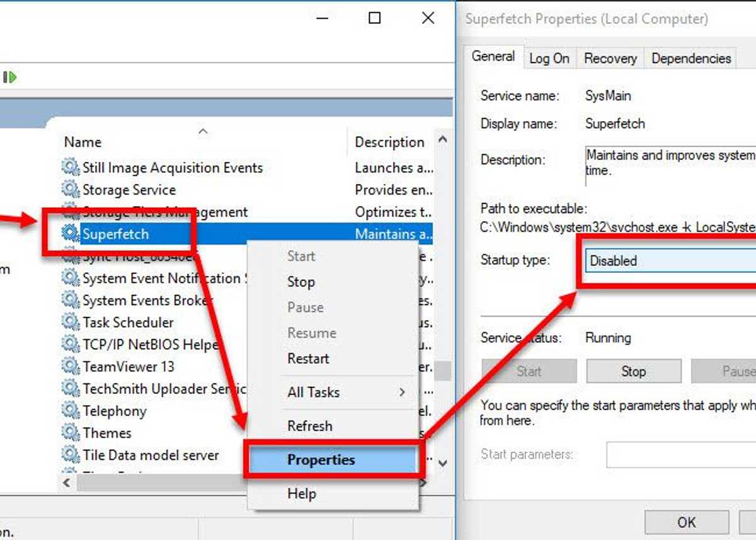Open the Recovery tab
Image resolution: width=756 pixels, height=540 pixels.
610,59
